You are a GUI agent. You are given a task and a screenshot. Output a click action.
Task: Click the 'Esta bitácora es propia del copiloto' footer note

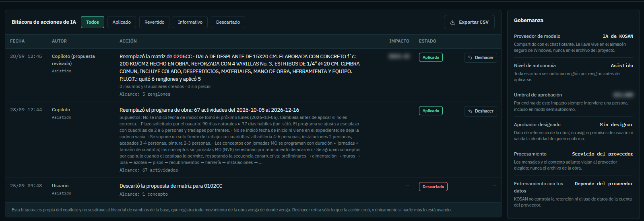tap(231, 210)
